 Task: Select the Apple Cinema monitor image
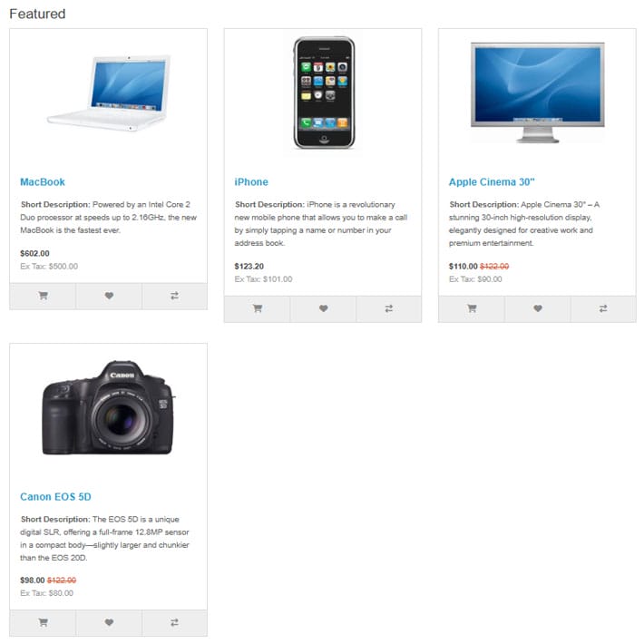[537, 93]
